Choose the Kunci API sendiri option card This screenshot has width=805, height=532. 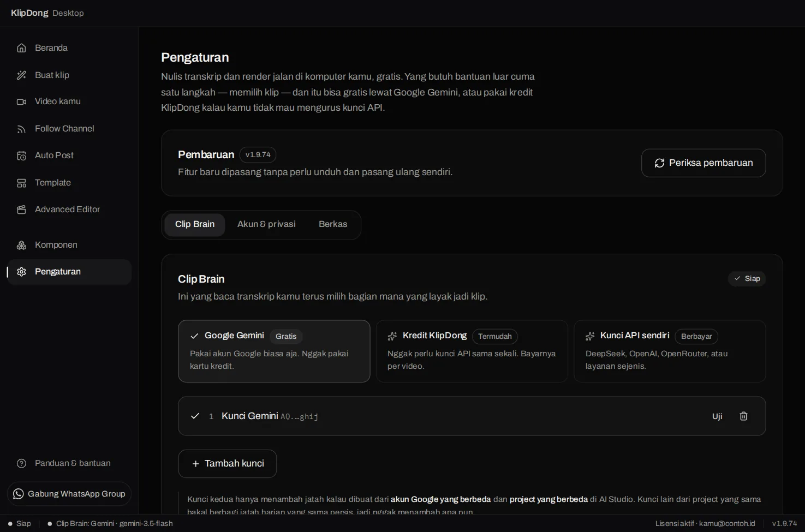click(x=670, y=351)
